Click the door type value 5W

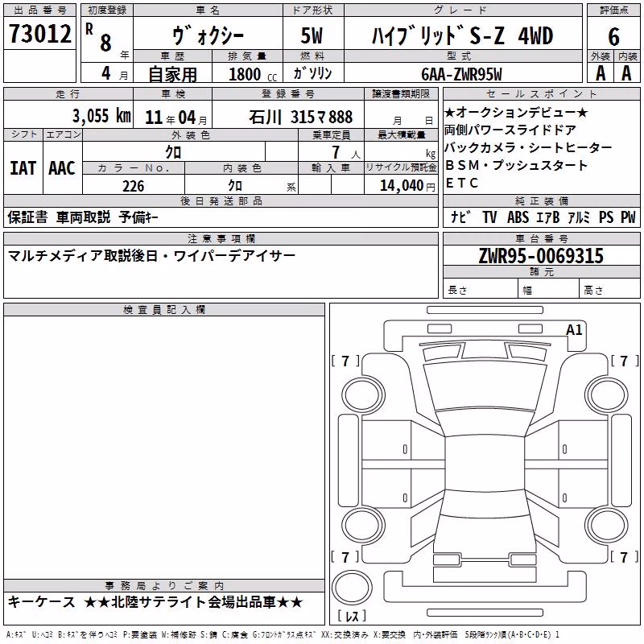312,35
